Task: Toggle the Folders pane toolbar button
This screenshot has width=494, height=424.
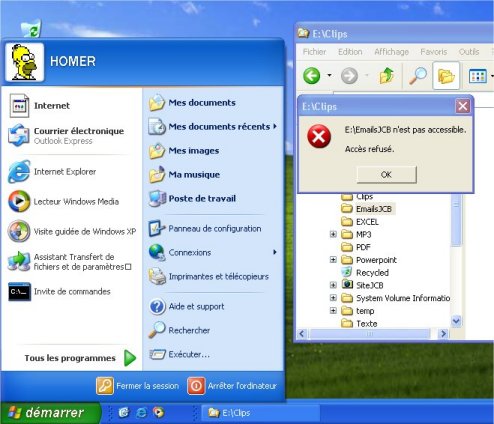Action: (x=446, y=76)
